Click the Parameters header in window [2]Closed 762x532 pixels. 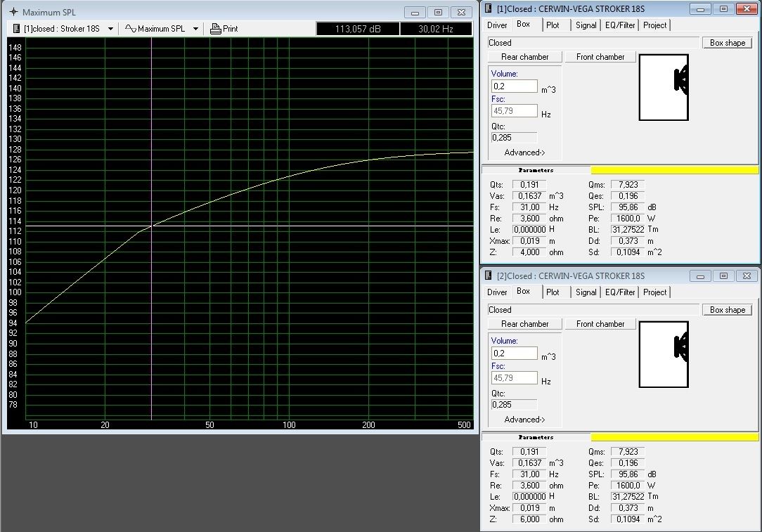536,437
